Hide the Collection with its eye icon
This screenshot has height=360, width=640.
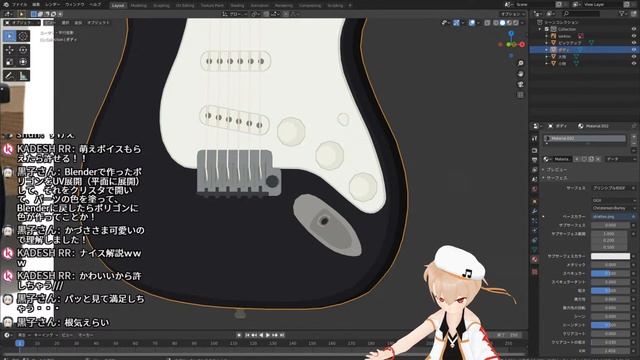[x=634, y=29]
